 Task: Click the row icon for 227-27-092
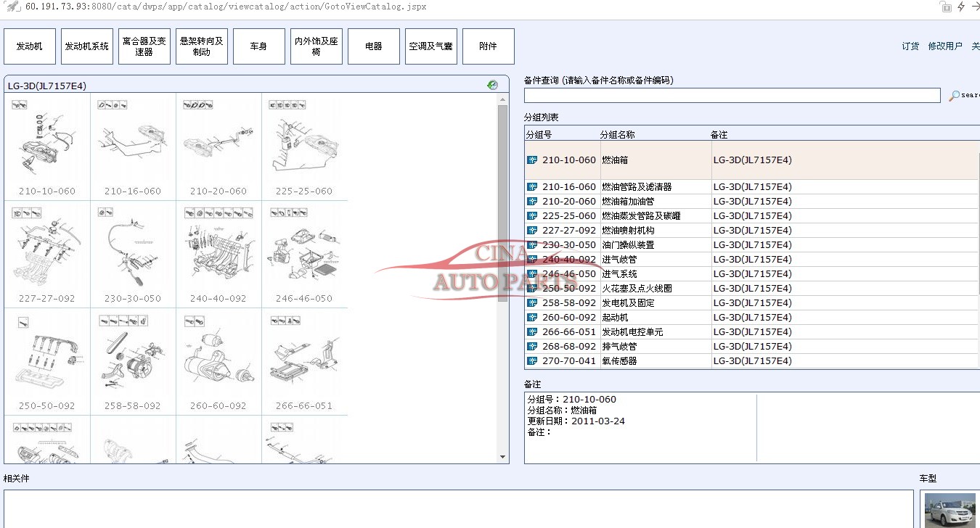(532, 231)
